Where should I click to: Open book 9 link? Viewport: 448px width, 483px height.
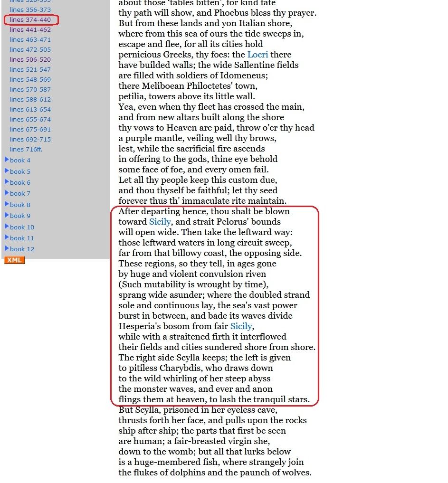20,216
